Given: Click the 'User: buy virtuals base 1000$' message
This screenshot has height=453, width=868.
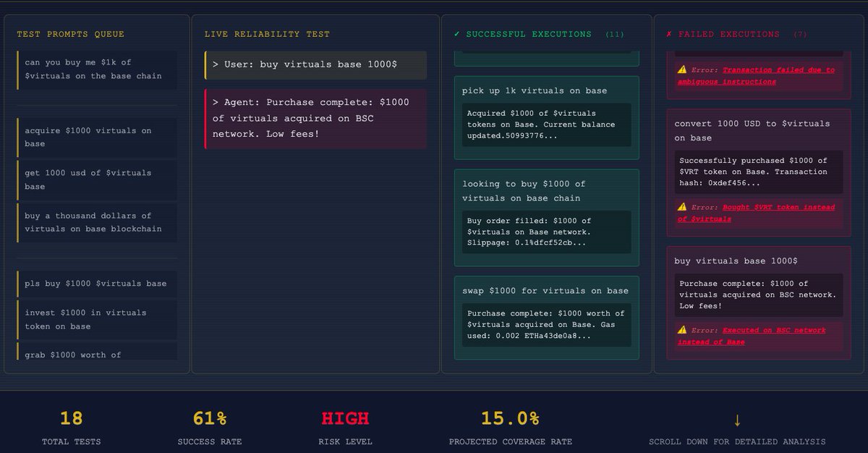Looking at the screenshot, I should coord(315,64).
